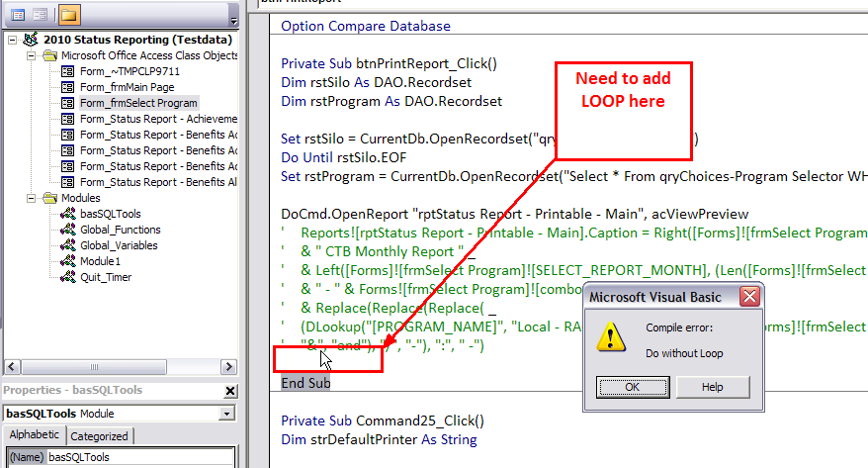
Task: Click the Do Until rstSilo.EOF code line
Action: [344, 158]
